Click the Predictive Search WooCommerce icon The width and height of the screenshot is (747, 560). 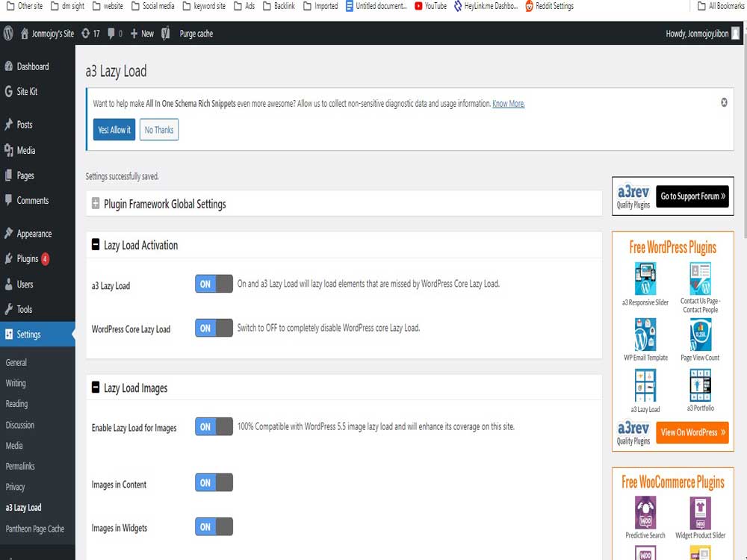[645, 513]
